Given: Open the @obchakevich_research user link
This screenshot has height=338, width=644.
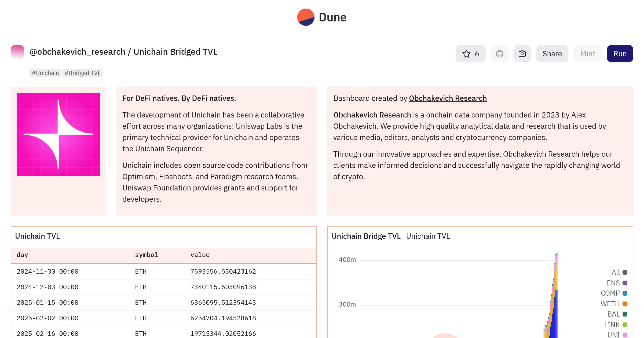Looking at the screenshot, I should point(77,52).
